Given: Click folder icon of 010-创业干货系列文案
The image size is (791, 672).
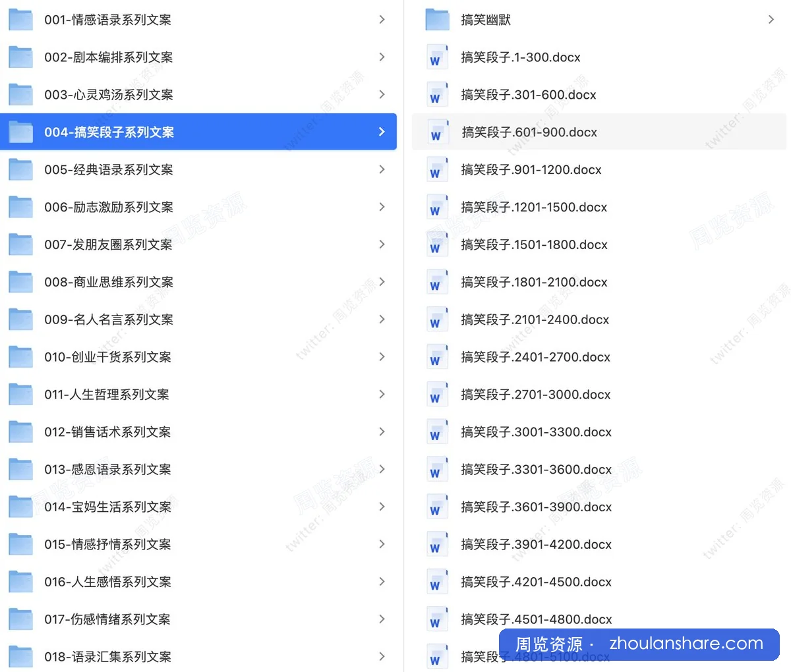Looking at the screenshot, I should pyautogui.click(x=20, y=357).
